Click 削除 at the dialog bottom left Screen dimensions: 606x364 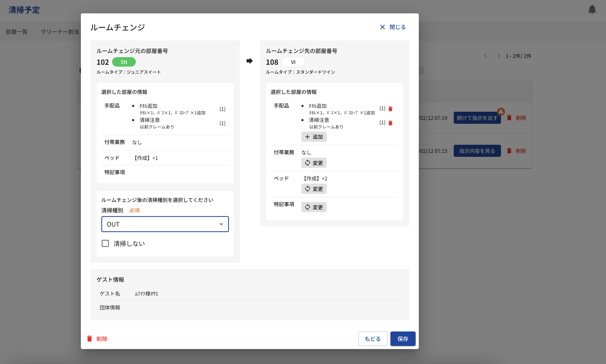tap(97, 339)
